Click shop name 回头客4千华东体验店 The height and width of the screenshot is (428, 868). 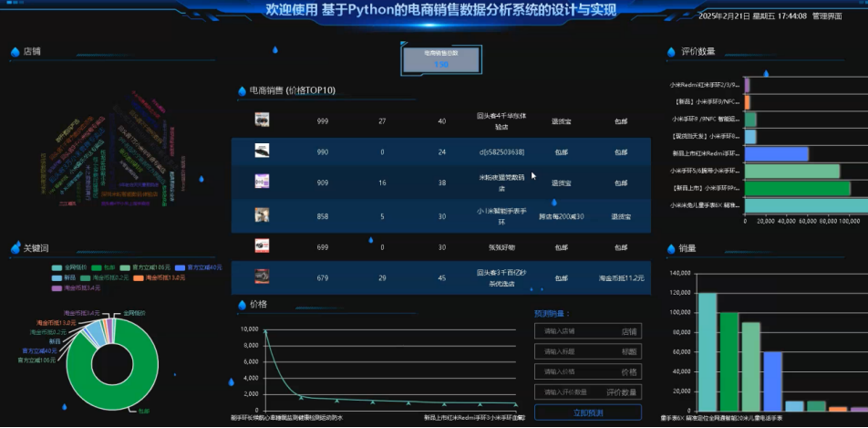(x=501, y=121)
